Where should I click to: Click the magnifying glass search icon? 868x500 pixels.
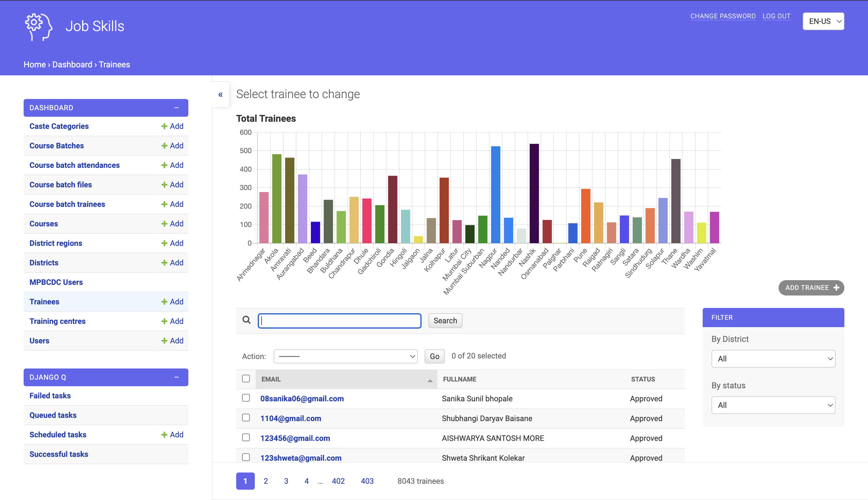pos(246,320)
